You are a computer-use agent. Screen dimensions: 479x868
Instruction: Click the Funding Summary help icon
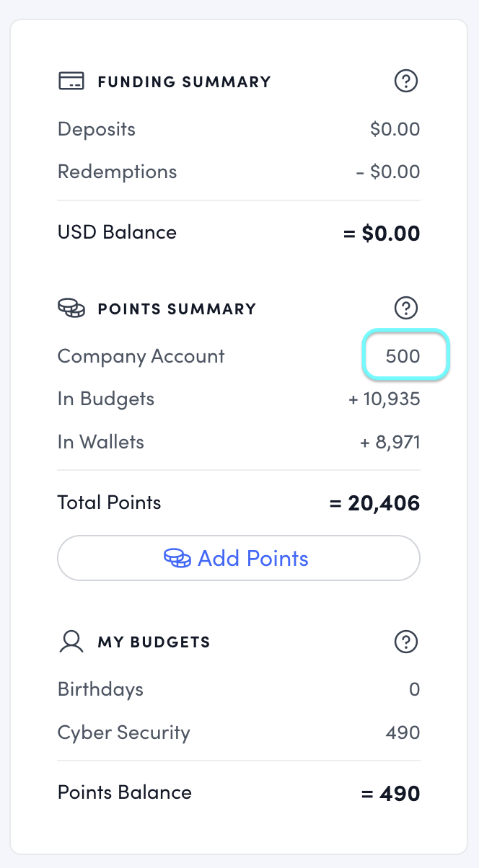click(x=406, y=81)
